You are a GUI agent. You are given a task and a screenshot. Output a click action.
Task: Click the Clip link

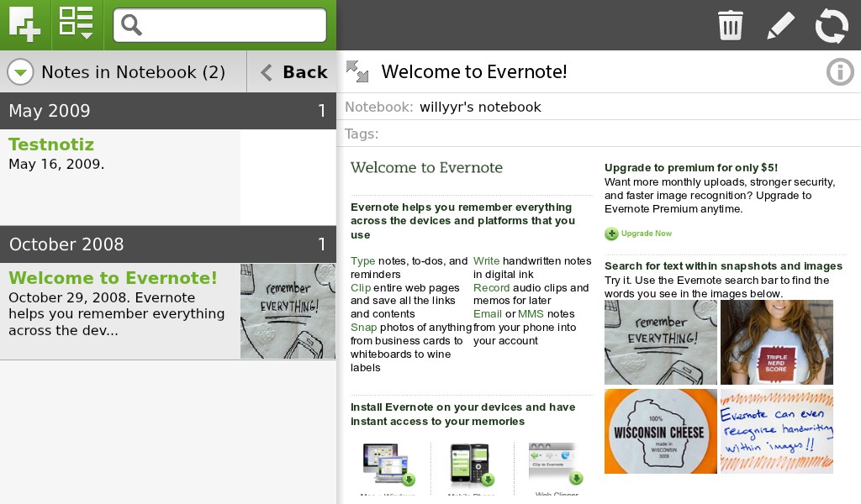[361, 288]
